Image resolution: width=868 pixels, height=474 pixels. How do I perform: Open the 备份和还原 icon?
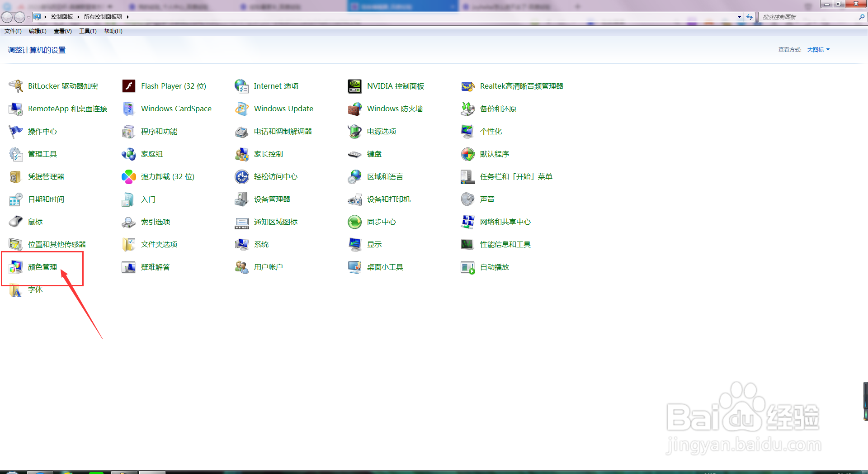click(468, 109)
